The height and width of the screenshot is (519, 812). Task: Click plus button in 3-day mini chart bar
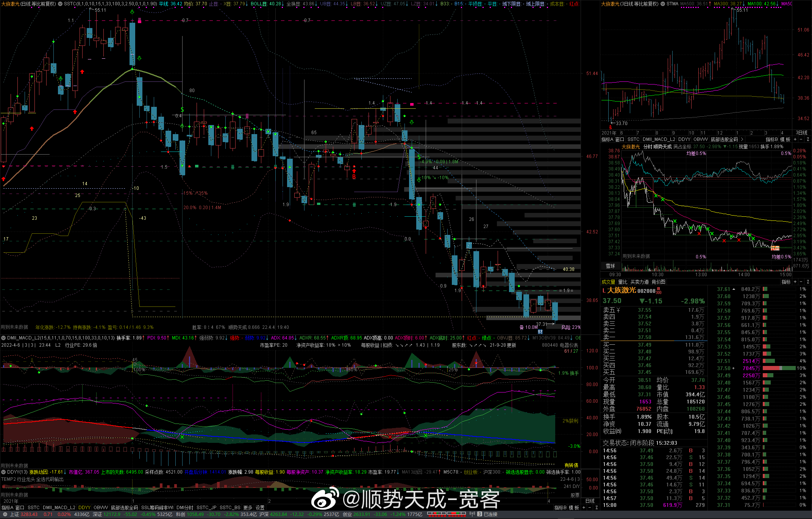(795, 139)
